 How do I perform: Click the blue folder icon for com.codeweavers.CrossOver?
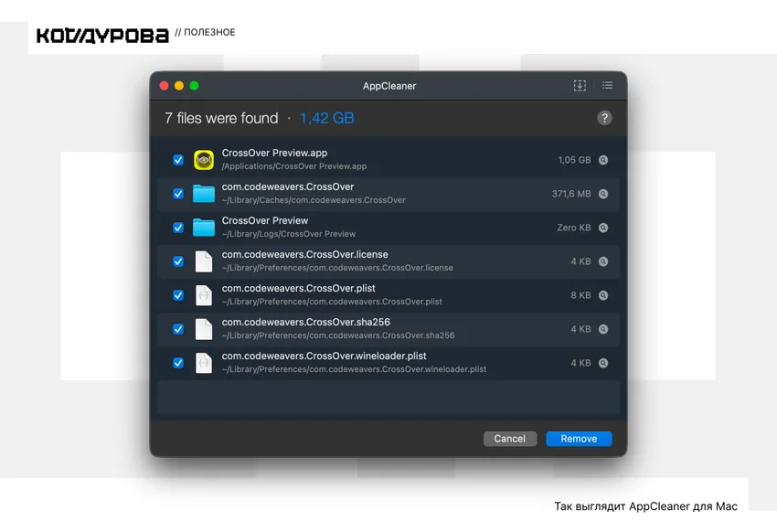pyautogui.click(x=204, y=194)
